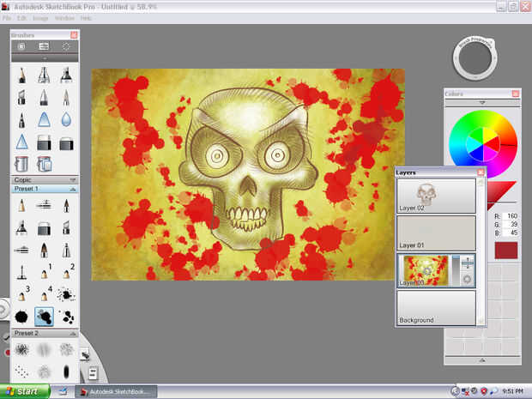This screenshot has height=399, width=532.
Task: Select Layer 03 splatter thumbnail
Action: click(426, 270)
